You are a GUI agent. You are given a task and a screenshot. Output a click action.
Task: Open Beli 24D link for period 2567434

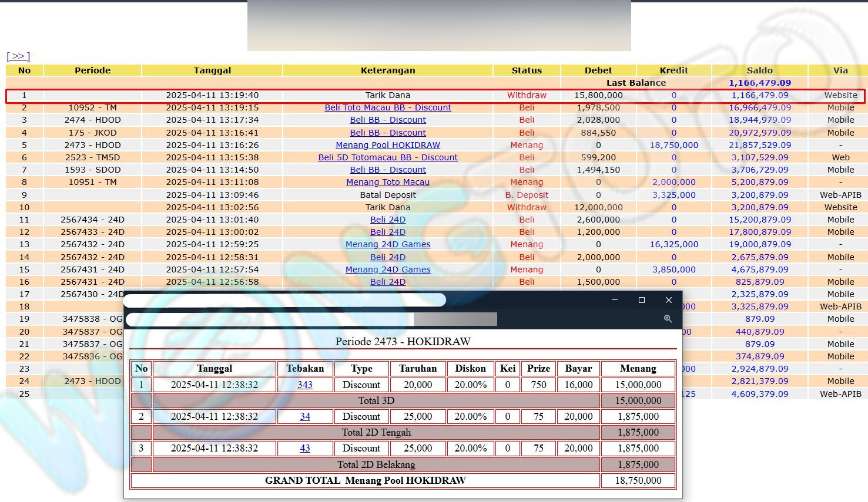(388, 220)
